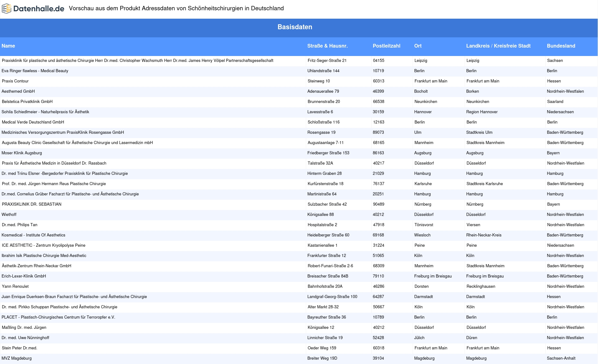Select the Breiter Weg 19D address
This screenshot has height=364, width=598.
click(x=322, y=358)
